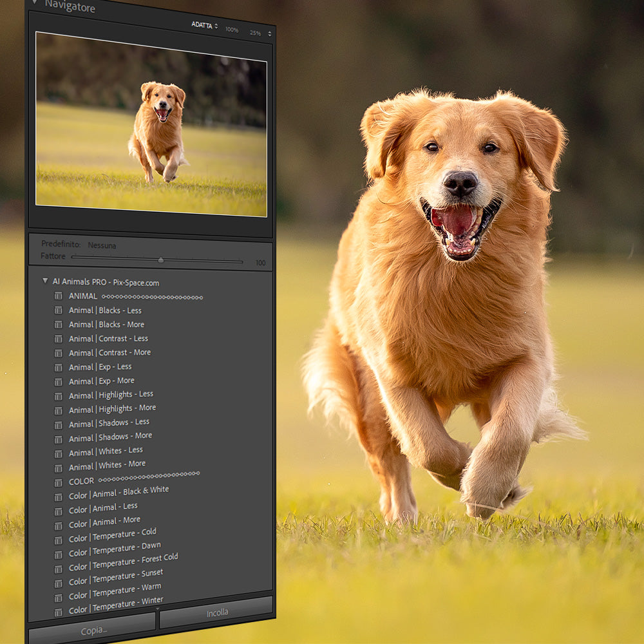Screen dimensions: 644x644
Task: Open the 25% zoom level dropdown arrows
Action: [x=270, y=33]
